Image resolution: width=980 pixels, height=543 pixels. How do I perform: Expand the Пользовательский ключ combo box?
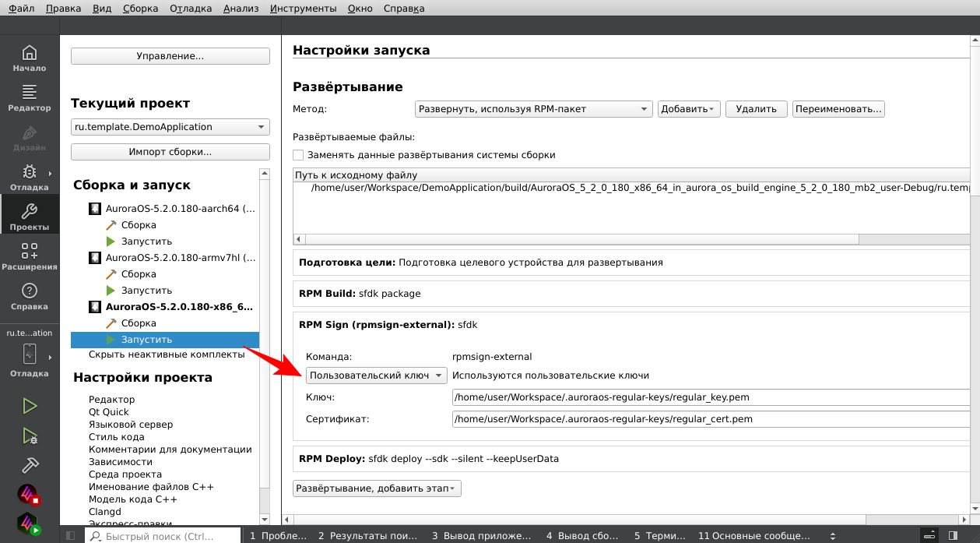377,376
